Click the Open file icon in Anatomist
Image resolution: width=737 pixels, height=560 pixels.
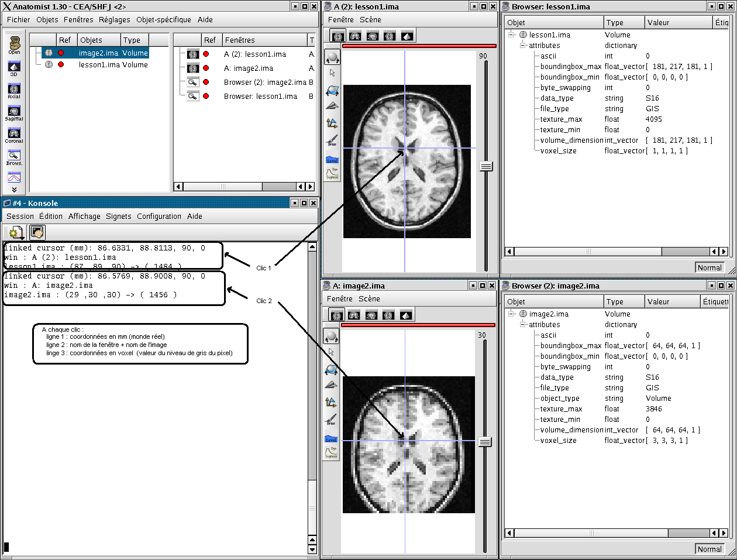[14, 44]
